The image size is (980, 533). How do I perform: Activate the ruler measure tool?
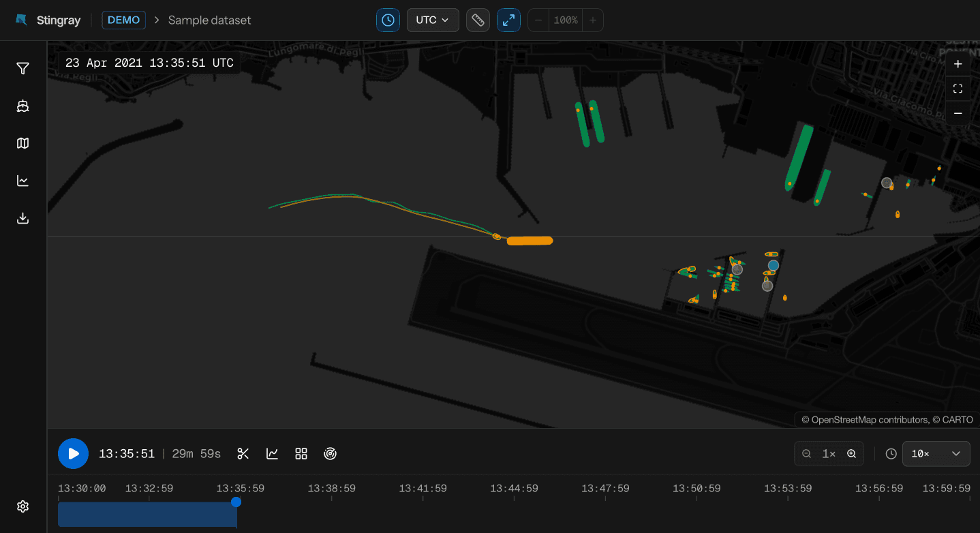coord(478,20)
